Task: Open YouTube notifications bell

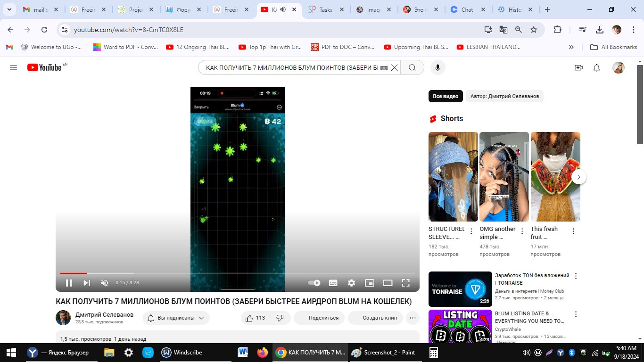Action: tap(596, 67)
